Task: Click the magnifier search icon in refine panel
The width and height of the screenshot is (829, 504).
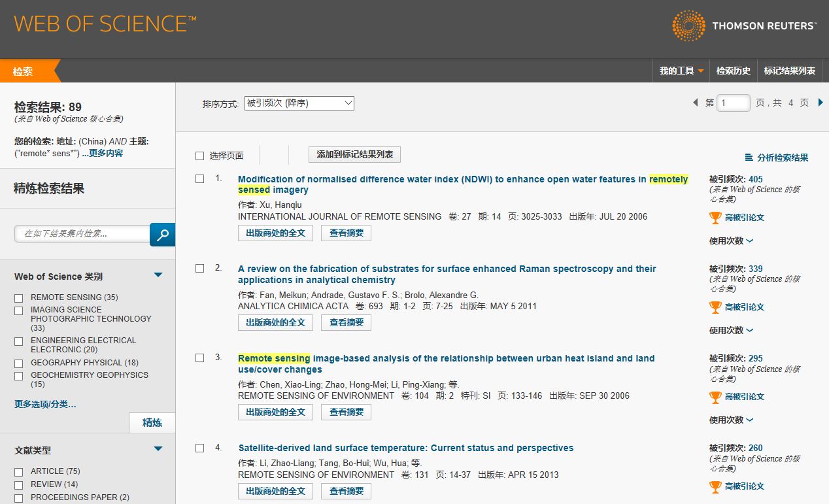Action: click(162, 234)
